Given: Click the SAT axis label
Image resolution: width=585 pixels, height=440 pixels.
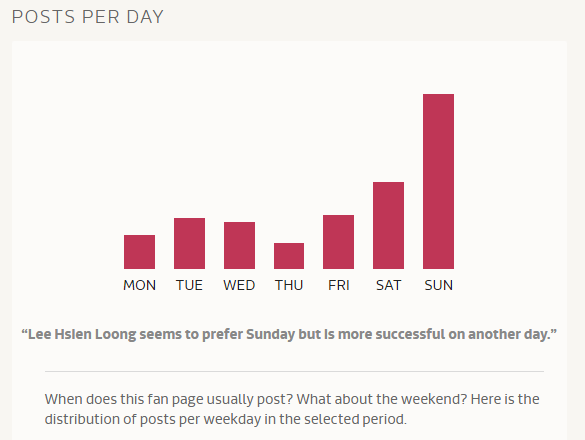Looking at the screenshot, I should (x=388, y=285).
